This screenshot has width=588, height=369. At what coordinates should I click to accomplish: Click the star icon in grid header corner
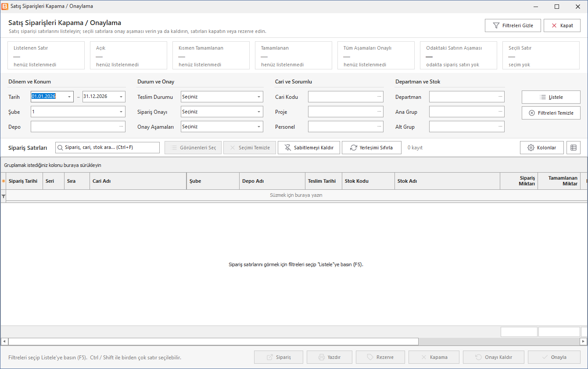pos(4,181)
